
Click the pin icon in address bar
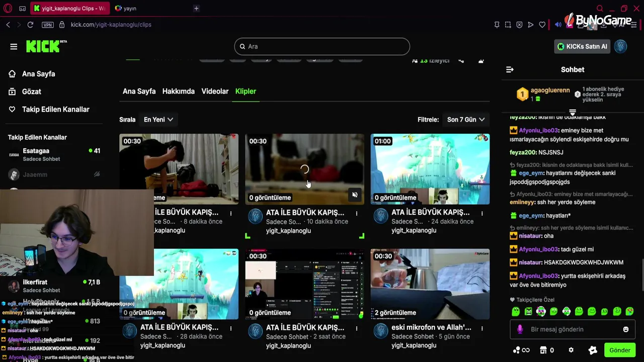click(497, 25)
